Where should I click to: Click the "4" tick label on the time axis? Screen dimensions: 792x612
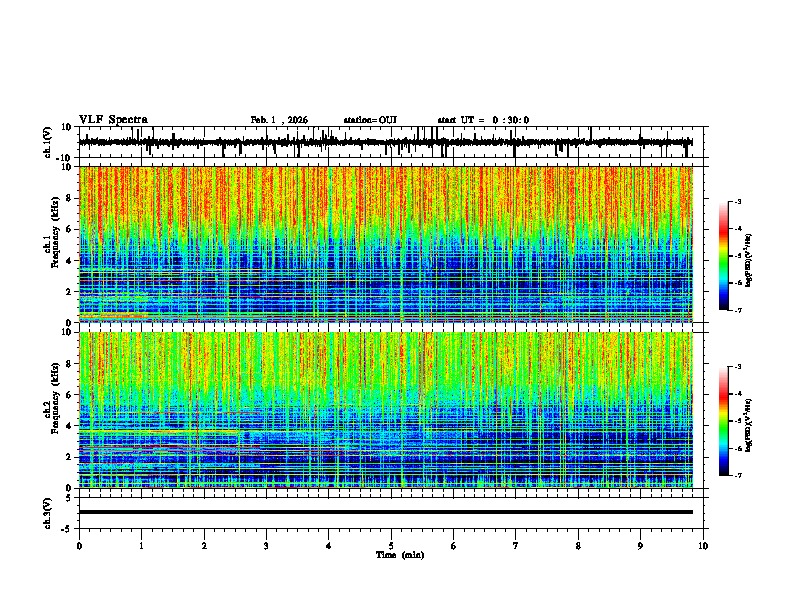329,546
